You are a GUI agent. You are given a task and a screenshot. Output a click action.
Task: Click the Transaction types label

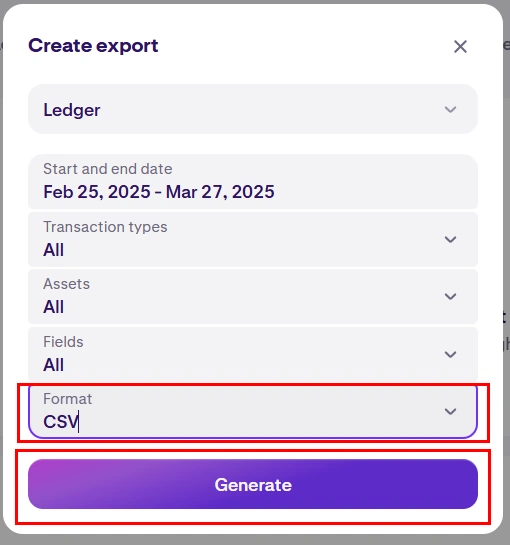(x=105, y=227)
